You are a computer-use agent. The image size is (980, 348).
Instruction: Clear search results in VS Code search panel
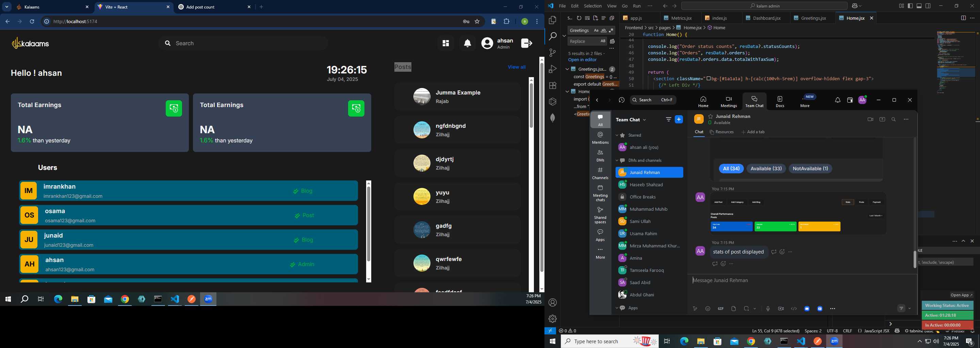click(587, 18)
